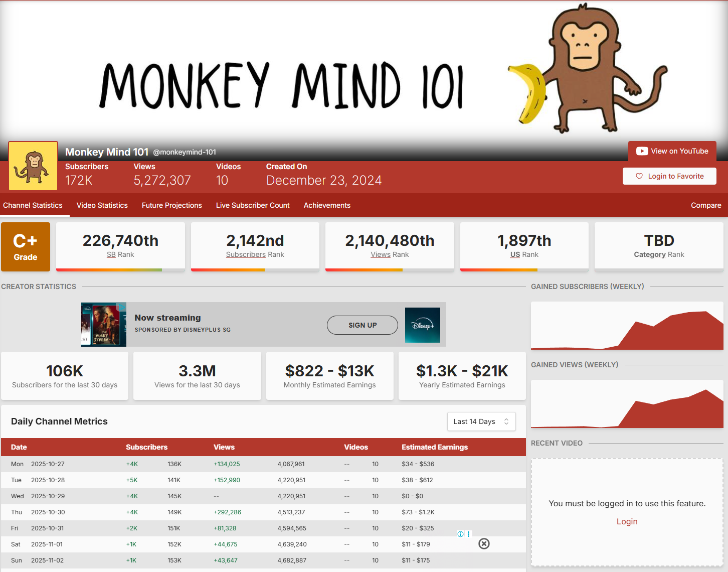This screenshot has height=572, width=728.
Task: Click the YouTube icon in View on YouTube
Action: [642, 151]
